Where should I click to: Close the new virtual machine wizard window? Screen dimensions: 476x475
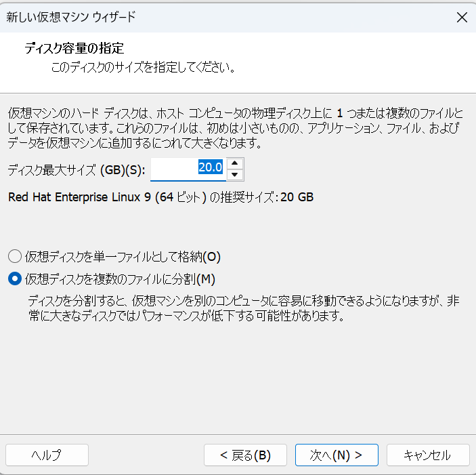[x=462, y=18]
